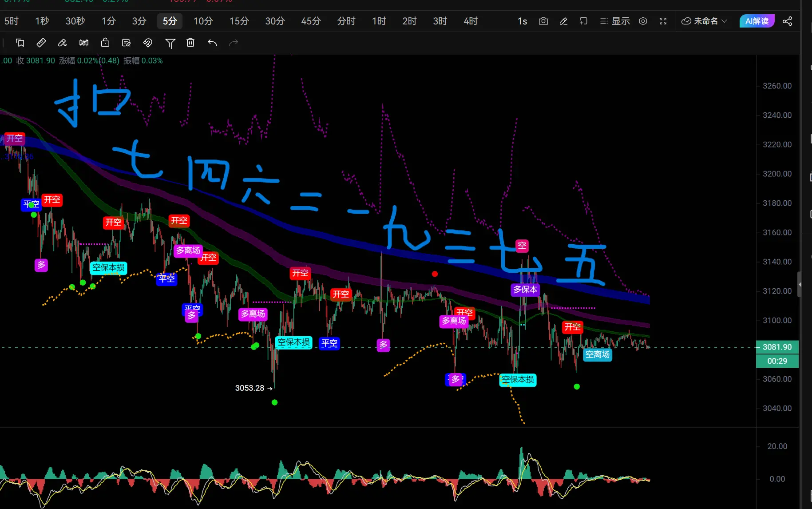This screenshot has width=812, height=509.
Task: Select the 1分 timeframe tab
Action: 109,21
